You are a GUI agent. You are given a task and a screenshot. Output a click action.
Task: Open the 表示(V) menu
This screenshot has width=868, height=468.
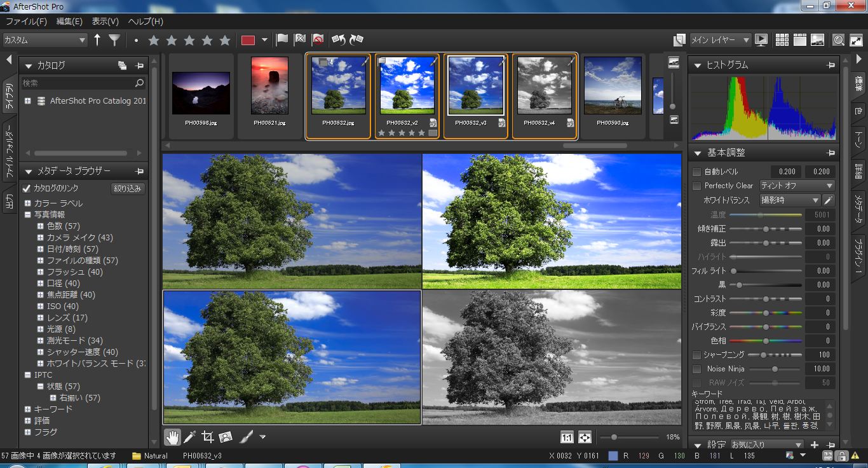(105, 22)
